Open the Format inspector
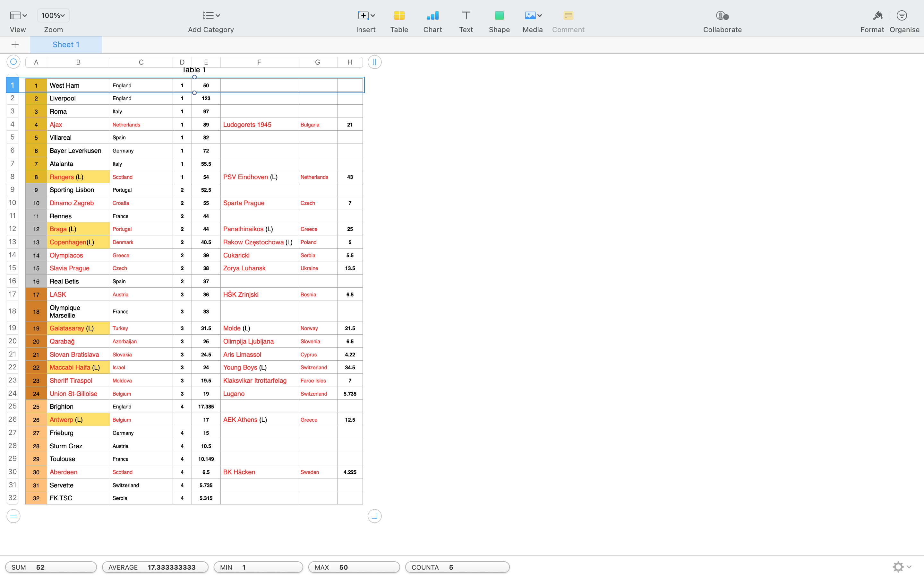 coord(878,15)
